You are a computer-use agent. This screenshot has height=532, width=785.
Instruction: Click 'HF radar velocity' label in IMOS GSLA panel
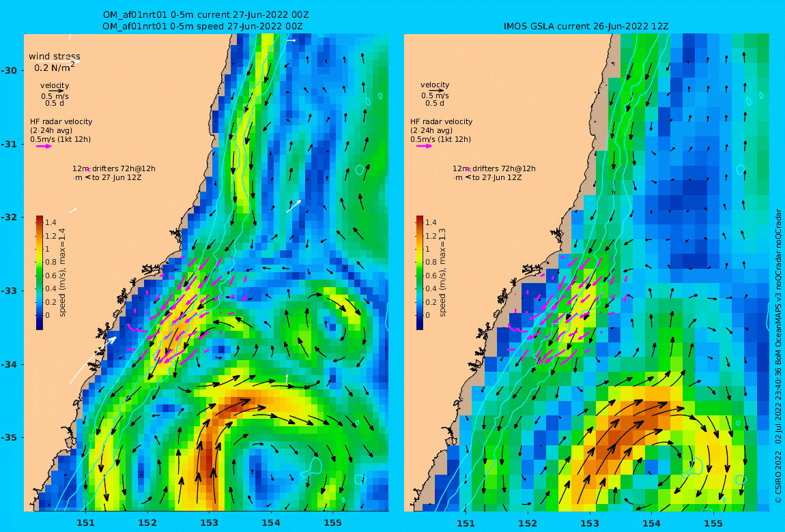tap(442, 121)
